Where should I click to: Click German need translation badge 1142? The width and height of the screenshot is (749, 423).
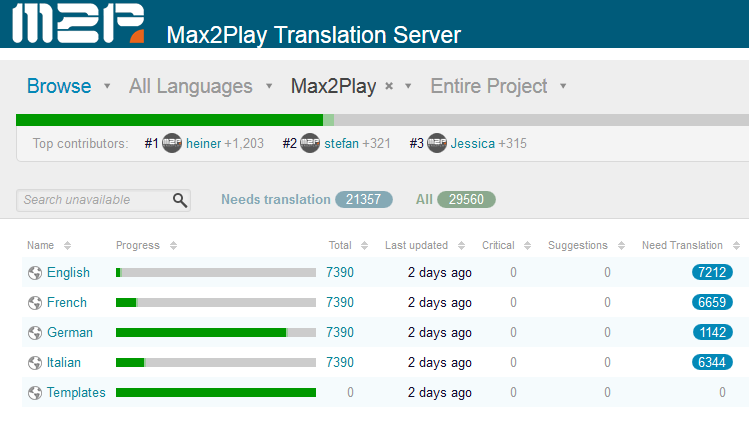[x=713, y=333]
